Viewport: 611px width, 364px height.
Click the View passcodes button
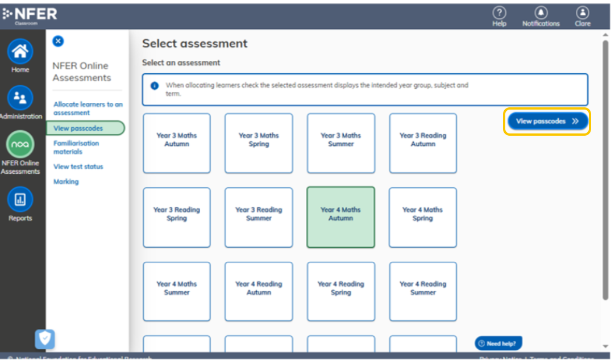tap(547, 122)
